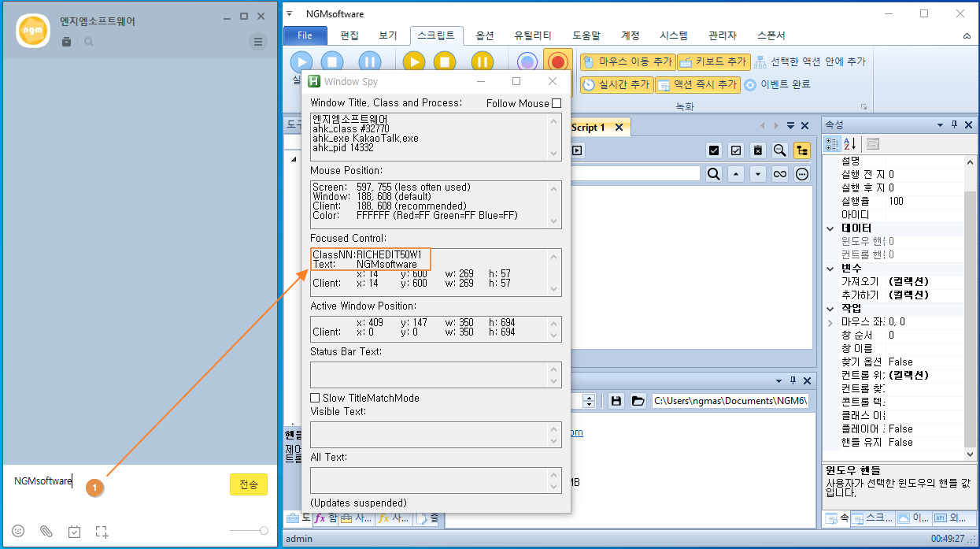Click 마우스 이동 추가 button

click(x=627, y=61)
